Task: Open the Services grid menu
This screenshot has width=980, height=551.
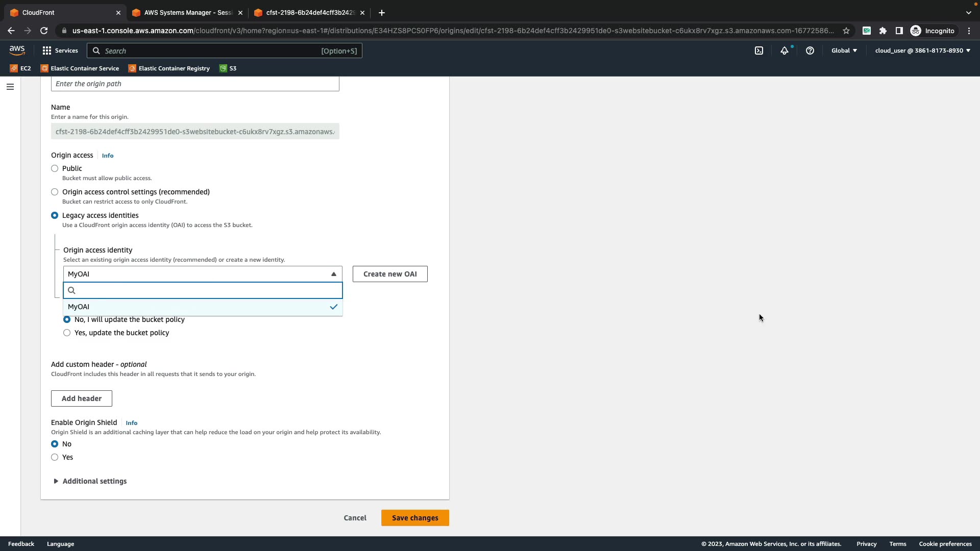Action: (60, 51)
